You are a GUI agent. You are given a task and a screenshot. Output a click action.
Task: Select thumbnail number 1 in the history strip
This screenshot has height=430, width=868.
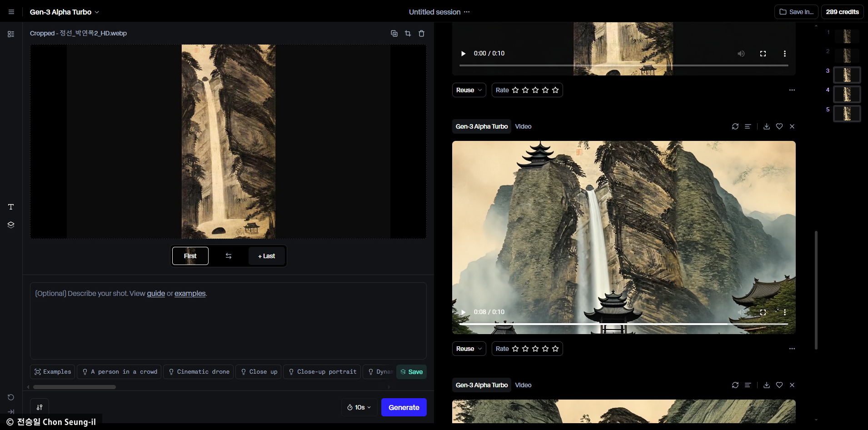(847, 36)
